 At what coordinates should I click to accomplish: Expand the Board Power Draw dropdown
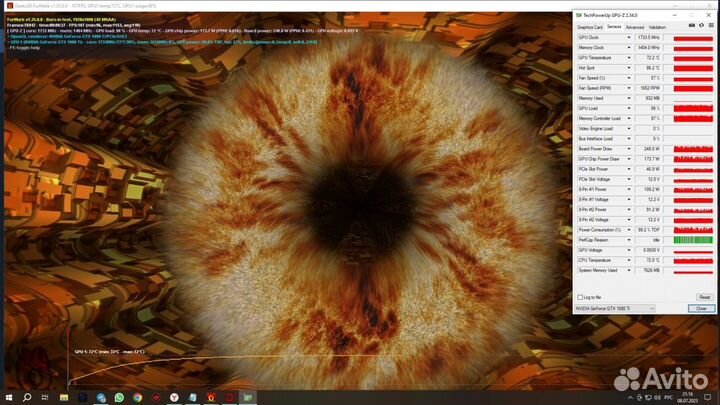pyautogui.click(x=629, y=149)
